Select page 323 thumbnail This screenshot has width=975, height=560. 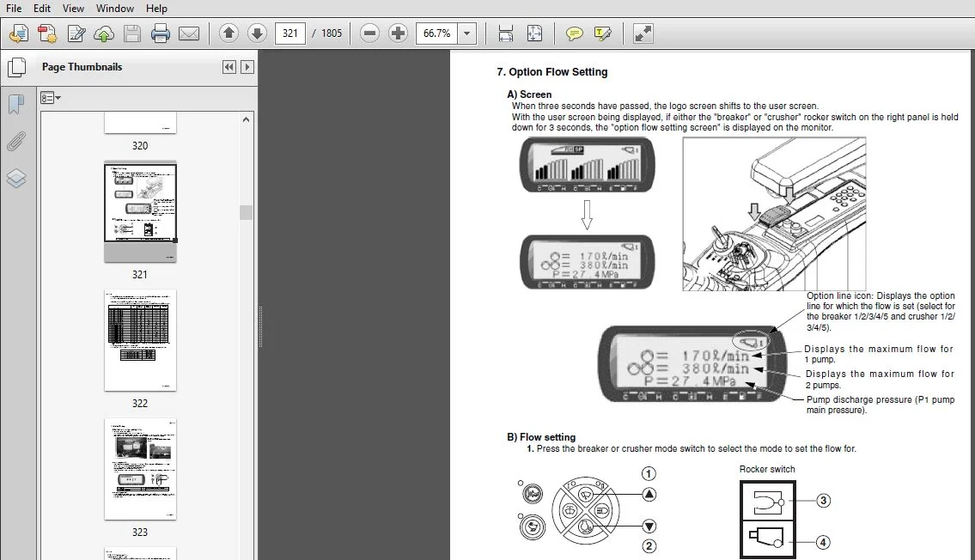pos(140,469)
